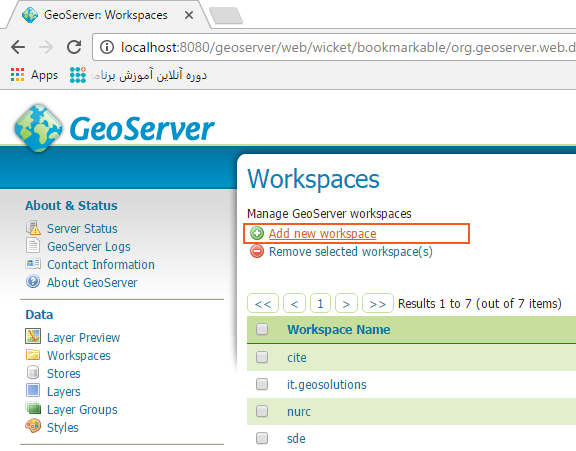Click Remove selected workspace(s) link
The height and width of the screenshot is (451, 576).
point(351,252)
